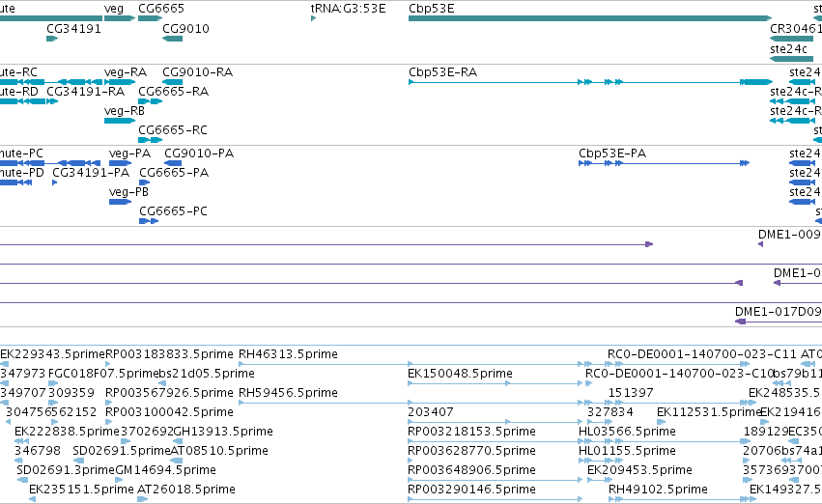Open the CG34191-PA protein label

coord(91,173)
